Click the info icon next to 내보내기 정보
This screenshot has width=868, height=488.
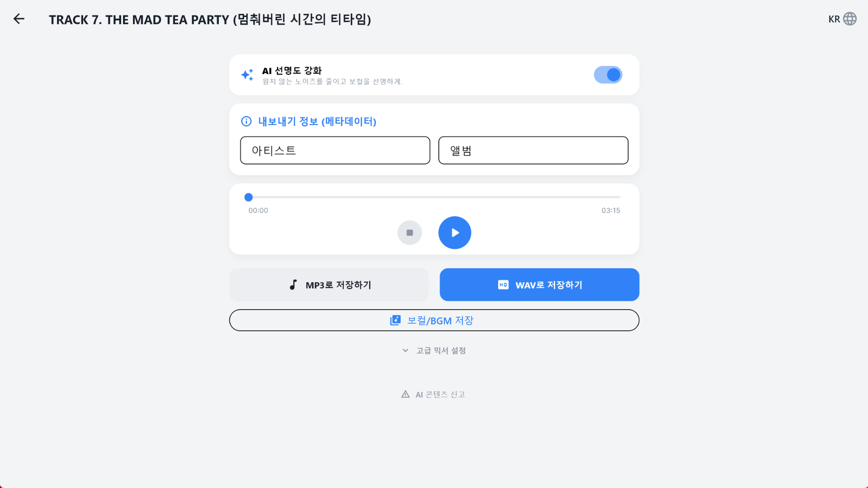[x=245, y=121]
